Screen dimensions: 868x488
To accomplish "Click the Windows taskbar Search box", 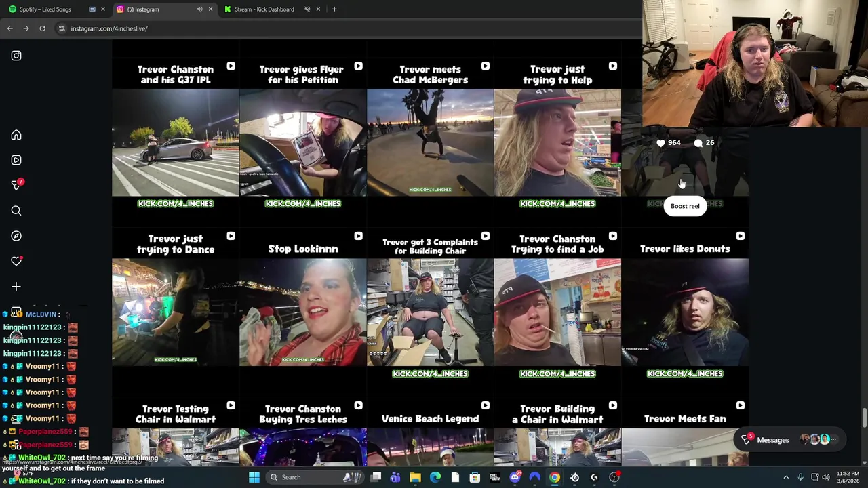I will coord(315,477).
